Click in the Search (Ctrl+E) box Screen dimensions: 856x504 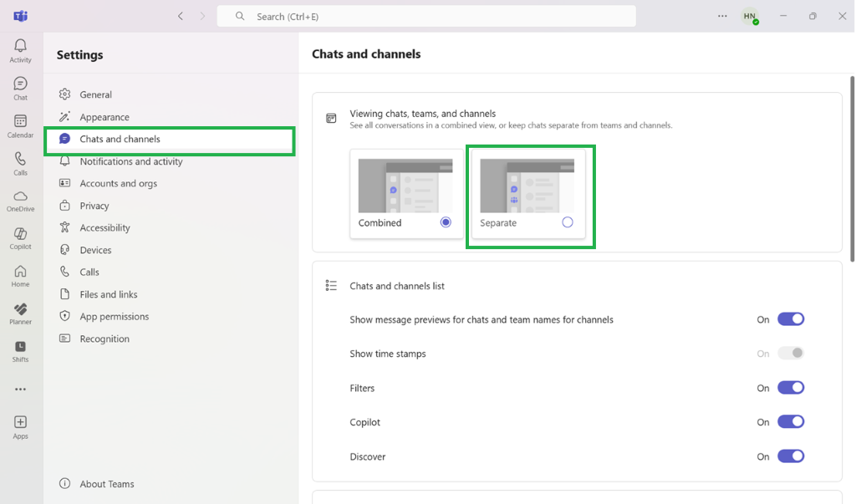(426, 17)
